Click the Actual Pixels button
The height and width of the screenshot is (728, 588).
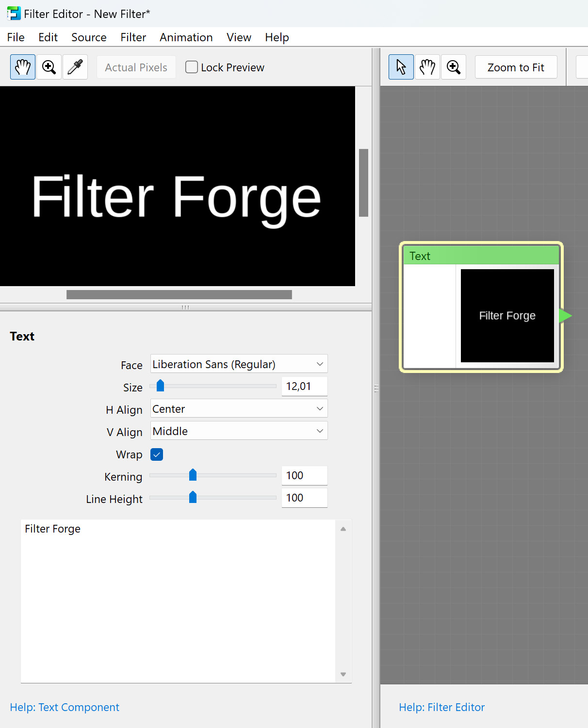click(x=136, y=67)
